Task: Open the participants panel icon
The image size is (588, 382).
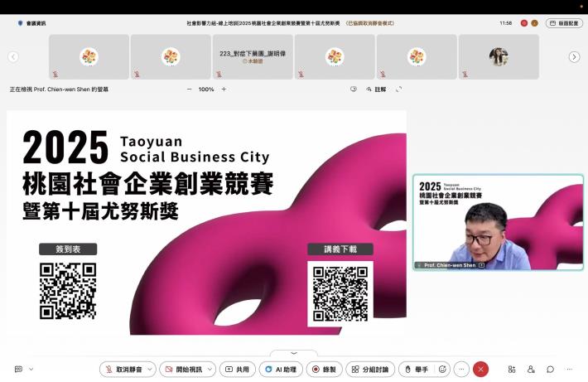Action: [x=531, y=370]
